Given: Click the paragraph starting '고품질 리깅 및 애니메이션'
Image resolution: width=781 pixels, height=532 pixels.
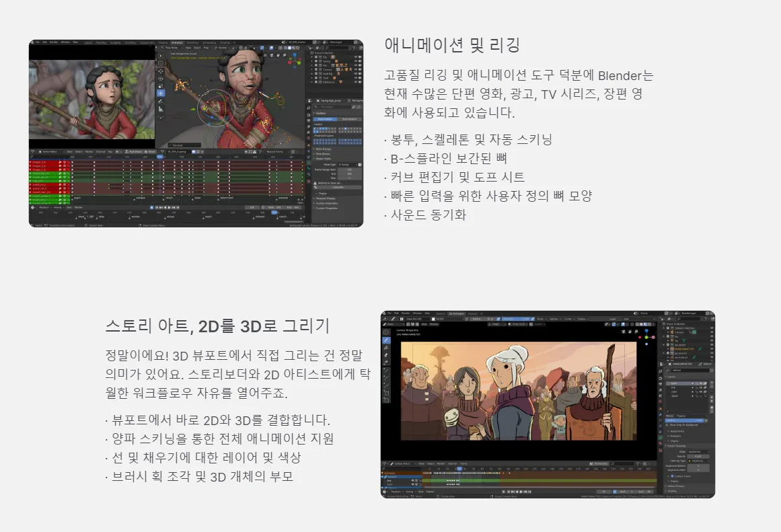Looking at the screenshot, I should [x=519, y=93].
